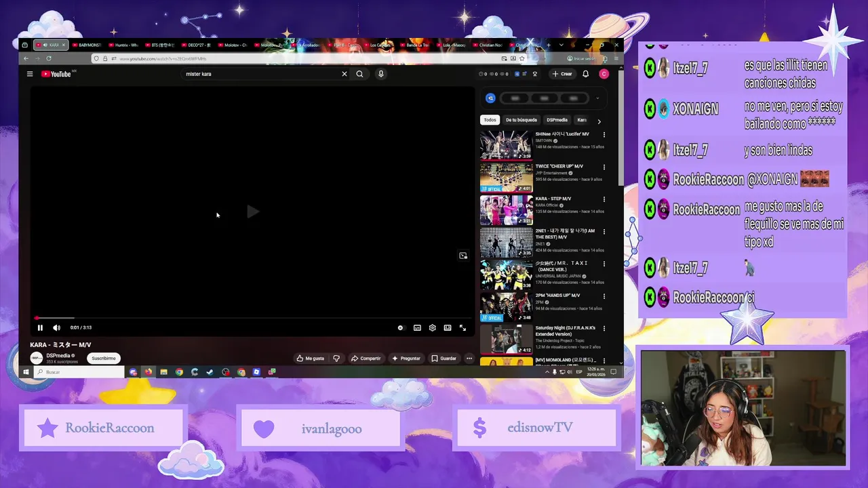Open the player settings gear
Image resolution: width=868 pixels, height=488 pixels.
pyautogui.click(x=433, y=327)
